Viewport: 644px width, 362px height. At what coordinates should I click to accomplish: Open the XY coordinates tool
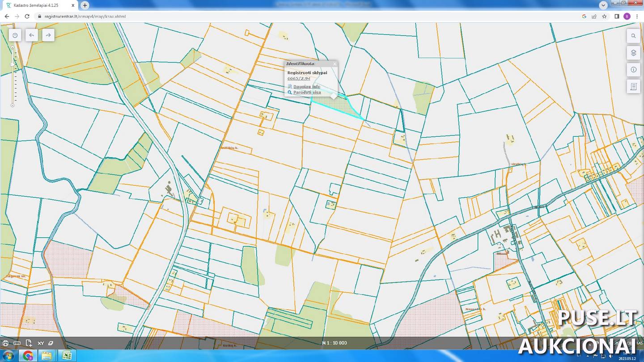point(40,343)
